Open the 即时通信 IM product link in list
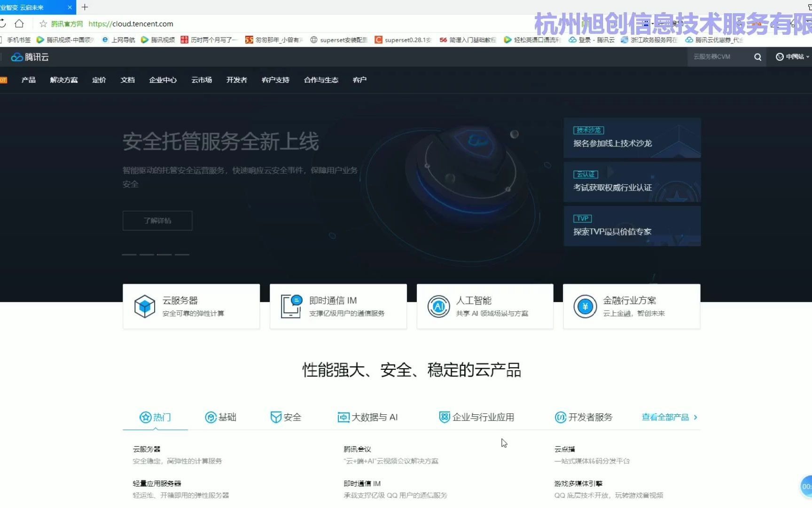This screenshot has width=812, height=508. click(x=362, y=484)
